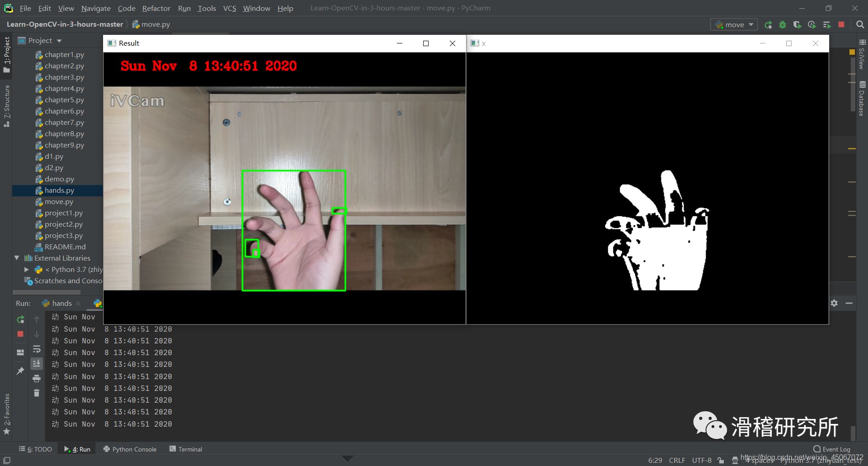Clear console output with trash icon
This screenshot has height=466, width=868.
point(37,393)
